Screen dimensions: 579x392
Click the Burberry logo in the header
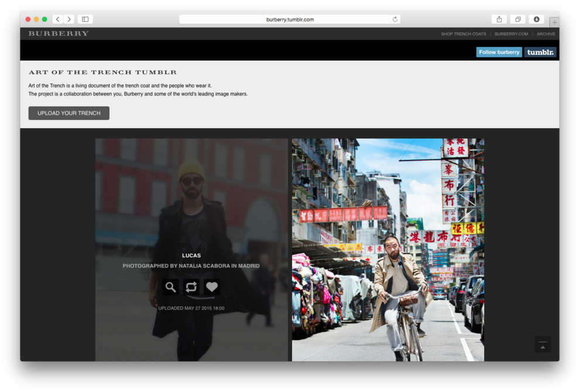coord(59,34)
